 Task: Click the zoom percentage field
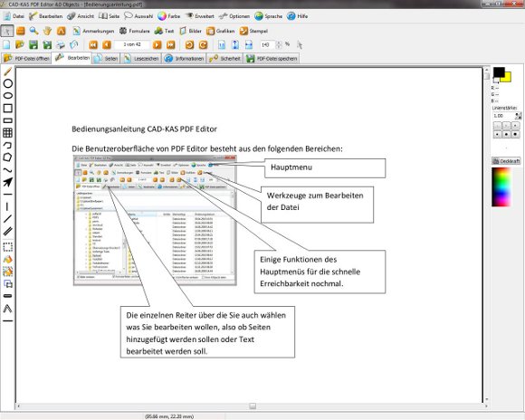click(x=267, y=44)
